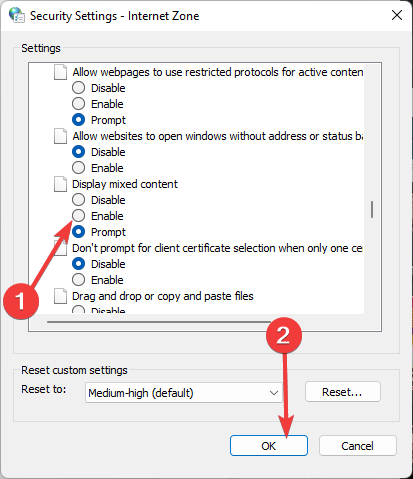
Task: Click the OK button
Action: (x=269, y=446)
